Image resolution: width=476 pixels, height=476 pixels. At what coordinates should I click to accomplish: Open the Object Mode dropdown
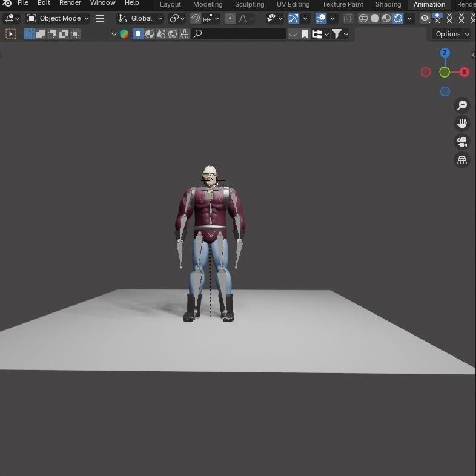(58, 19)
